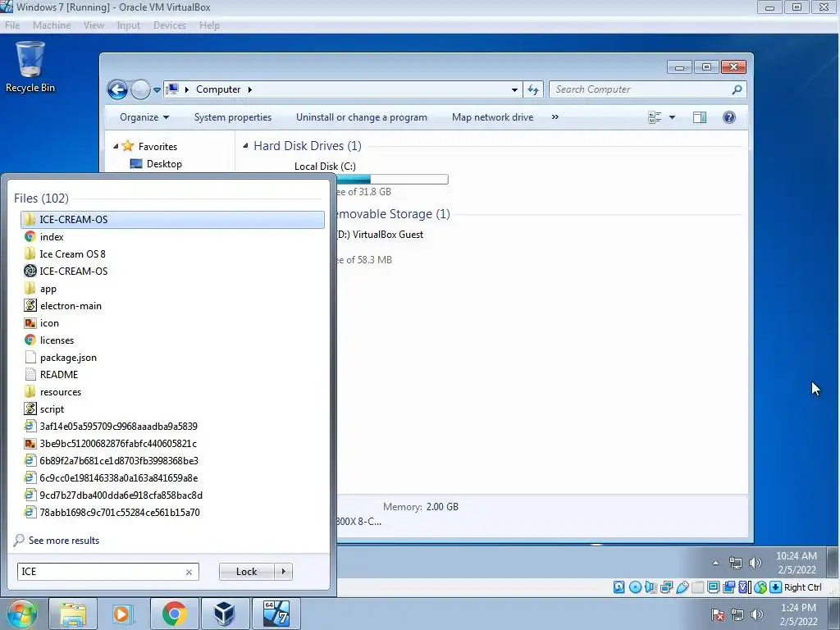Click the Files (102) group header

[x=41, y=199]
